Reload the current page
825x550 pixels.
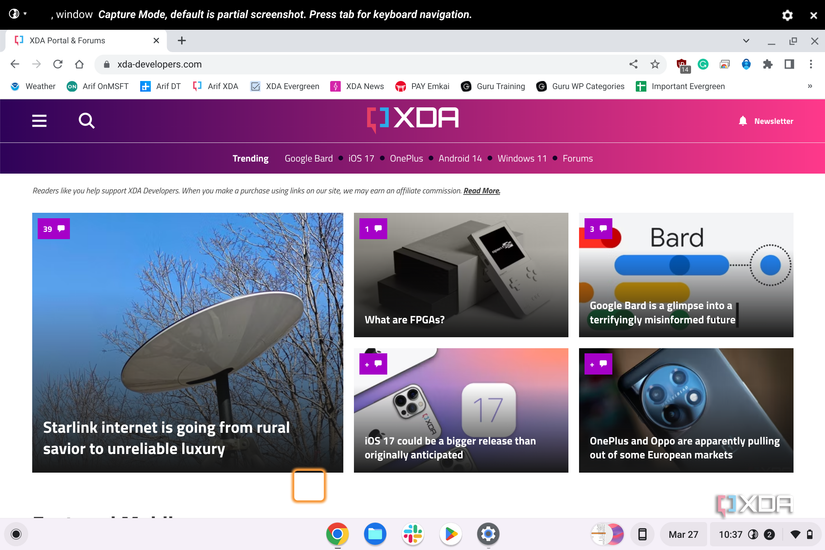coord(58,64)
